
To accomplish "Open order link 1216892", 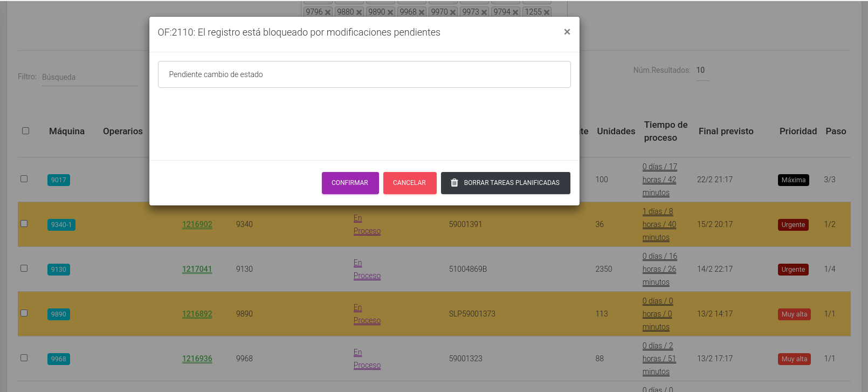I will pyautogui.click(x=197, y=314).
